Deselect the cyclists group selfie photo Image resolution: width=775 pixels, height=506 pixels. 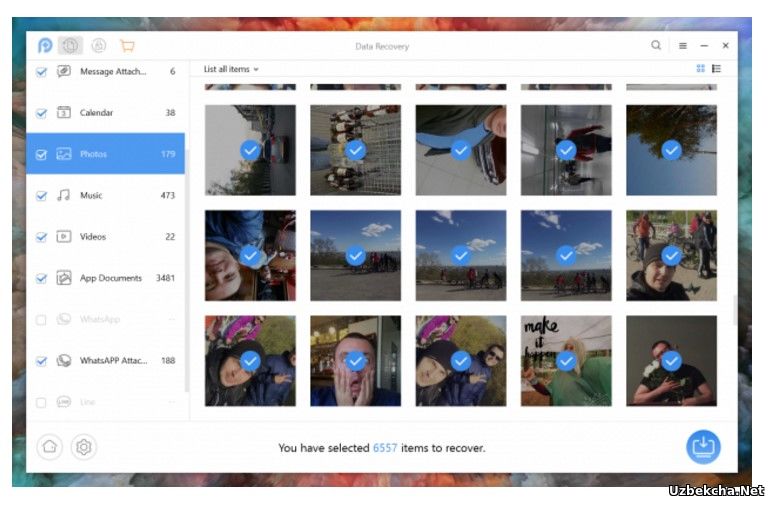point(671,255)
